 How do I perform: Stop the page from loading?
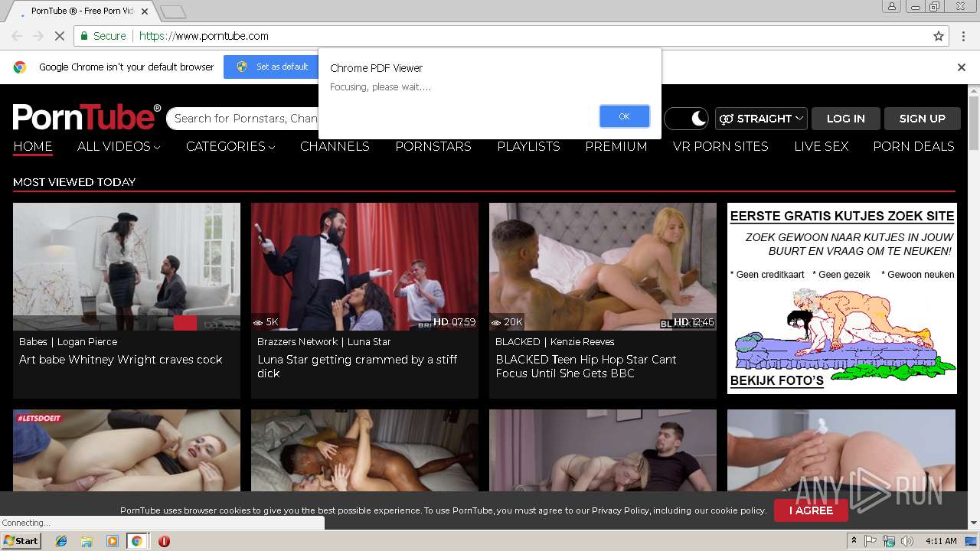pyautogui.click(x=60, y=36)
